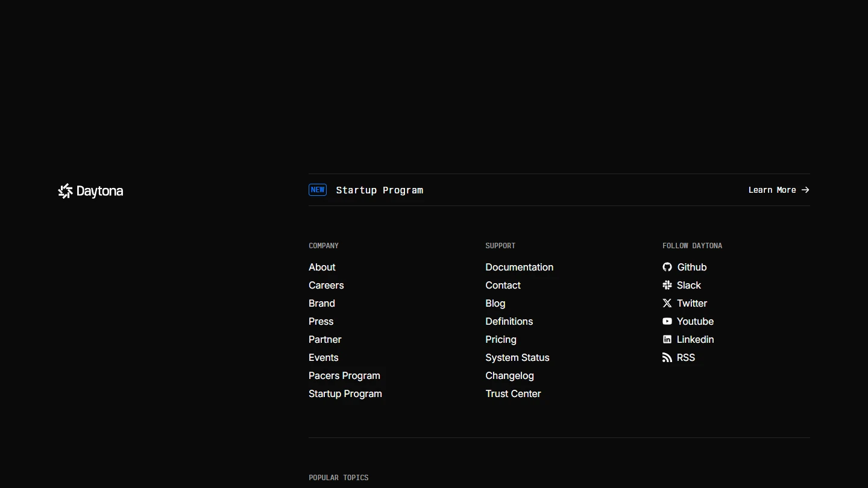Click the NEW badge beside Startup Program
The height and width of the screenshot is (488, 868).
point(318,190)
